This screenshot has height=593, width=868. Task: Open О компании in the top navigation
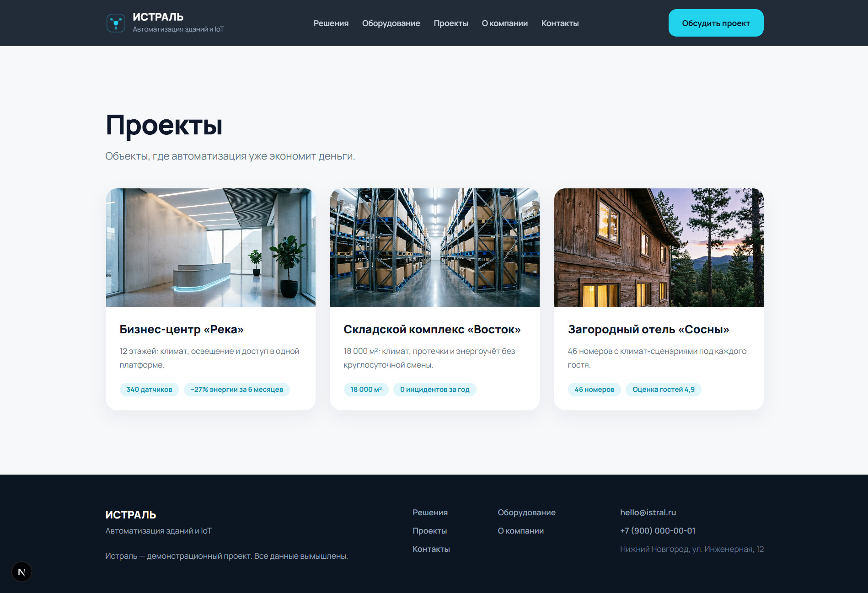pos(505,23)
